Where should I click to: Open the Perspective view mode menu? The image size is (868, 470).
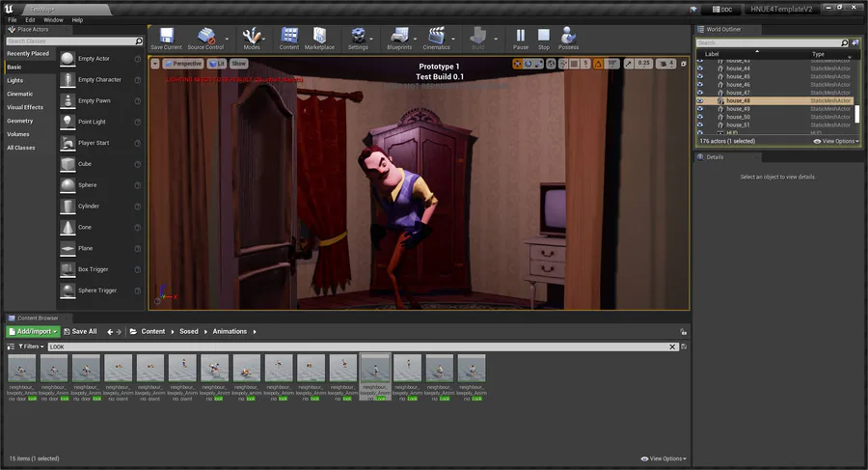tap(182, 64)
